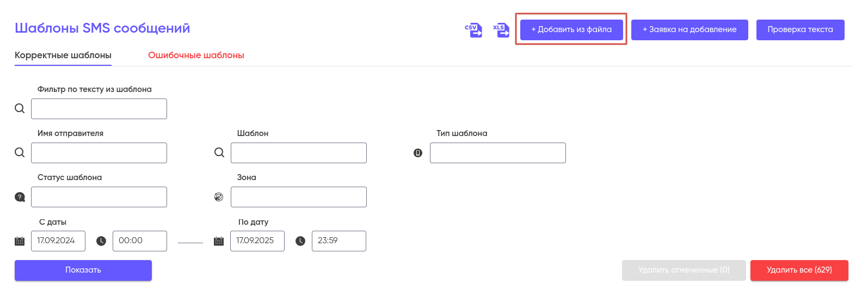Image resolution: width=868 pixels, height=296 pixels.
Task: Export templates to XLS file
Action: click(501, 30)
